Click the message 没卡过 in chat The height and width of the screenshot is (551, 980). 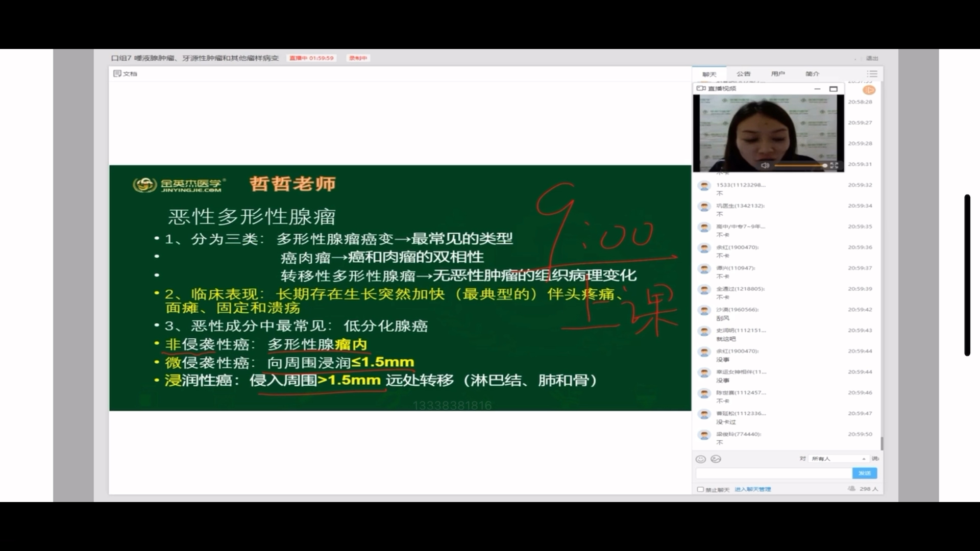tap(726, 422)
